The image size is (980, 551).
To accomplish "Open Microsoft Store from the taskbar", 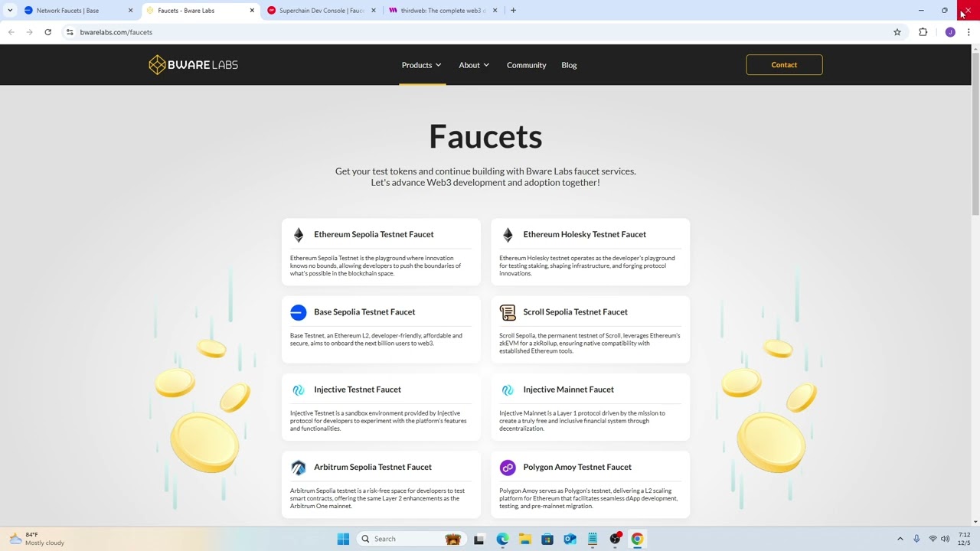I will point(547,539).
